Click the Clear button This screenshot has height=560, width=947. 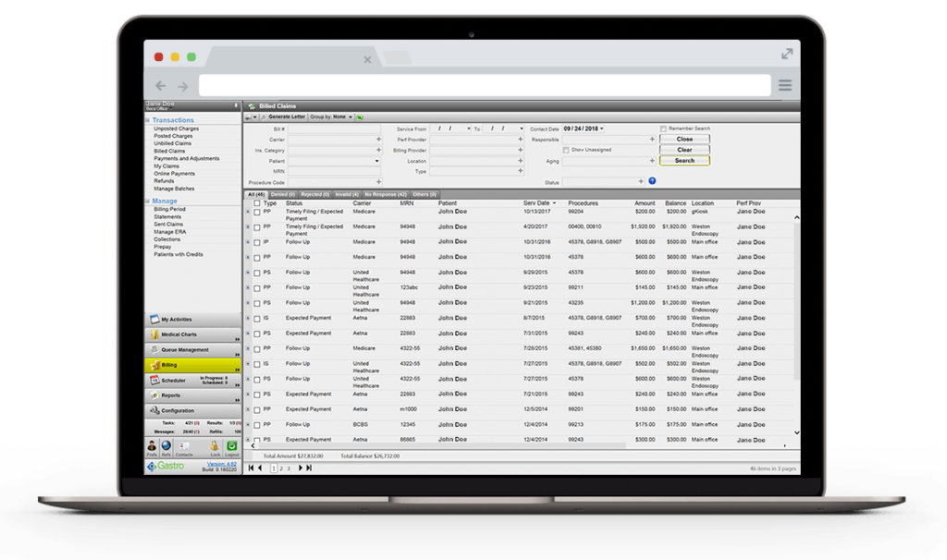pos(684,150)
